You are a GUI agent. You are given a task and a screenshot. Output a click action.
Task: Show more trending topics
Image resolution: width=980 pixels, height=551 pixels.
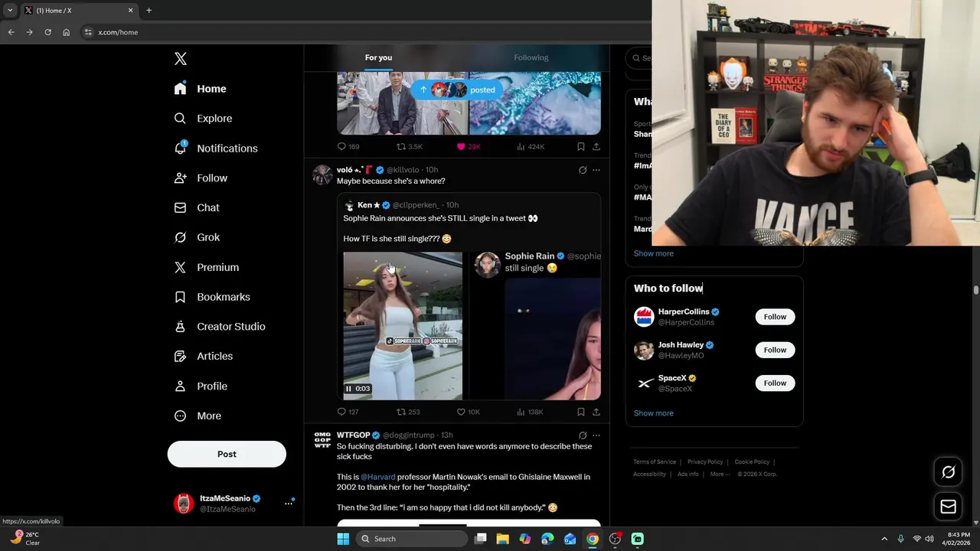tap(653, 253)
